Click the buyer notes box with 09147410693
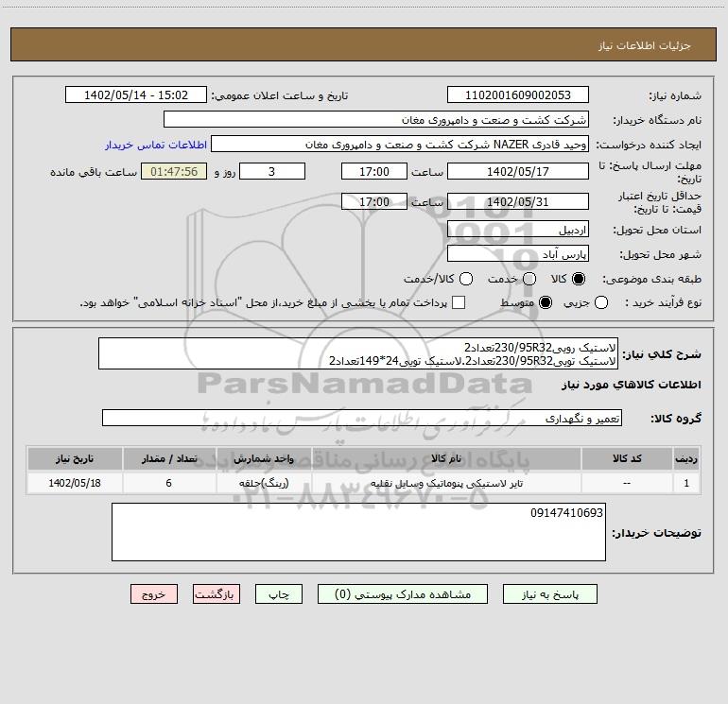The image size is (728, 704). tap(358, 532)
